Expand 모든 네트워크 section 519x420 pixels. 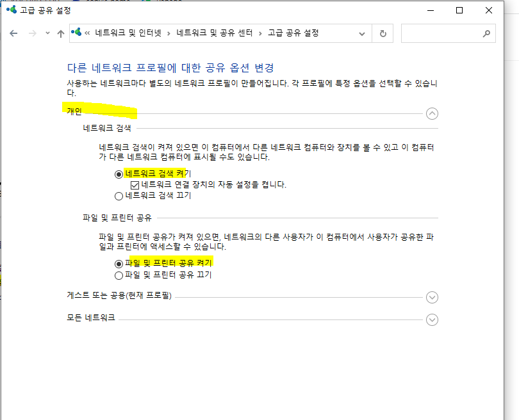click(432, 319)
